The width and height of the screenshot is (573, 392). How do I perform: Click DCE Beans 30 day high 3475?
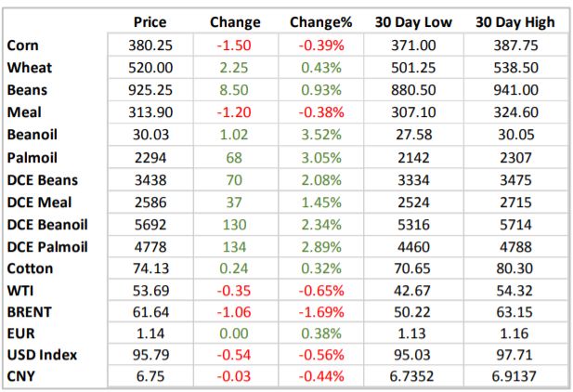coord(514,179)
